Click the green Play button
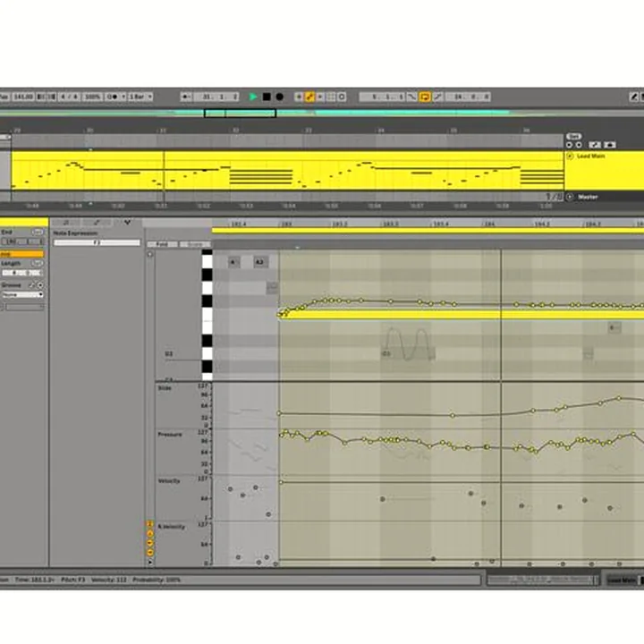This screenshot has width=644, height=644. click(x=253, y=97)
